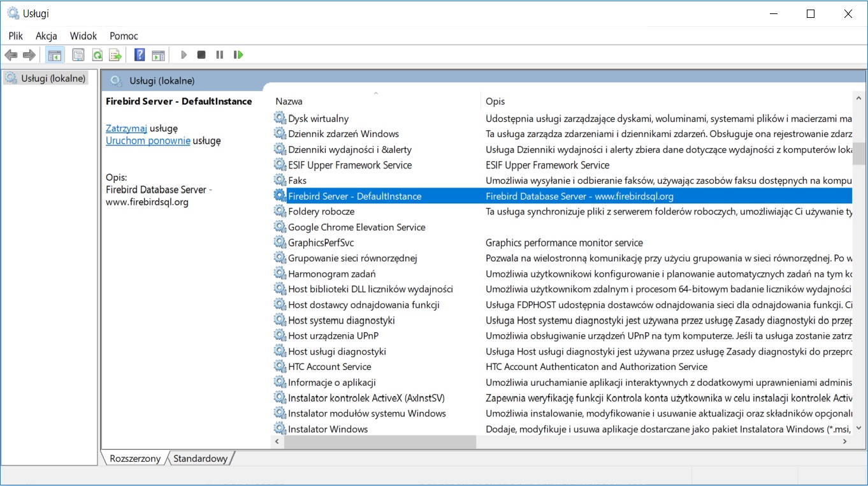
Task: Click the Forward arrow in toolbar
Action: (x=29, y=55)
